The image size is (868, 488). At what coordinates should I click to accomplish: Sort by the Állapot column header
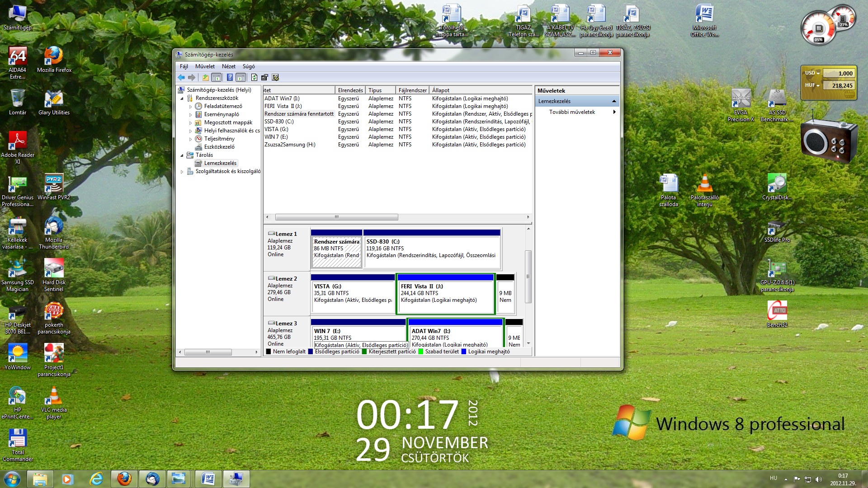(x=481, y=90)
